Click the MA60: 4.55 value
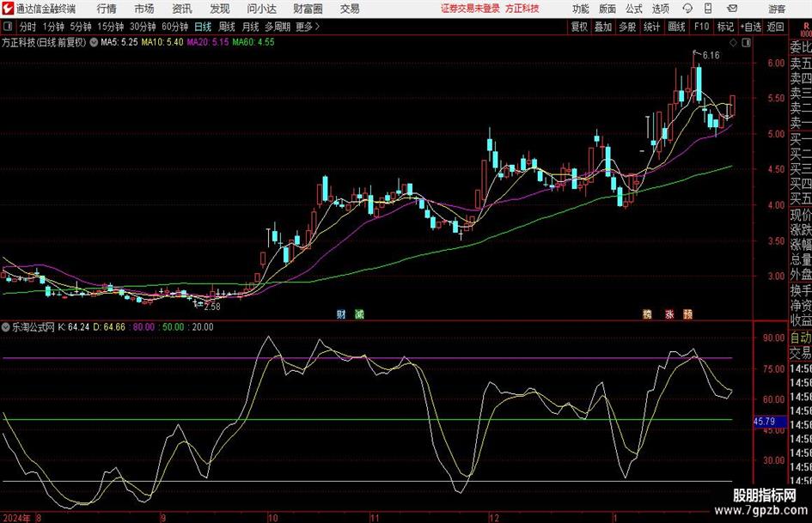This screenshot has height=523, width=812. click(253, 42)
